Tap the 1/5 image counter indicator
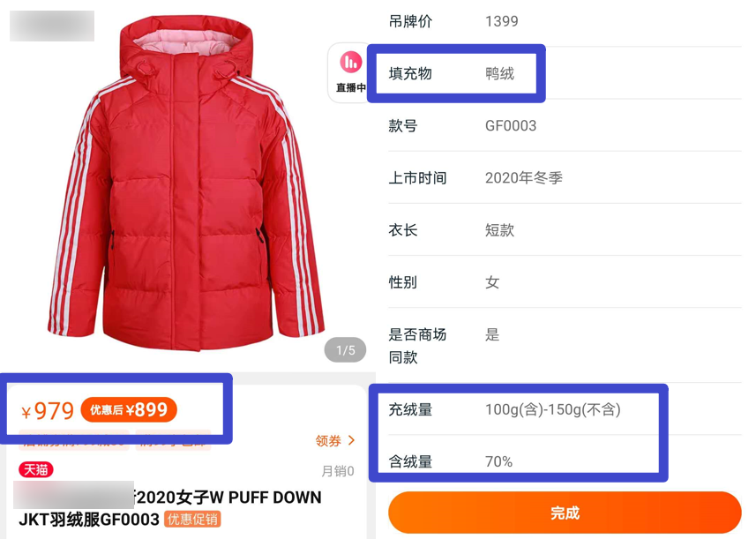 click(345, 350)
